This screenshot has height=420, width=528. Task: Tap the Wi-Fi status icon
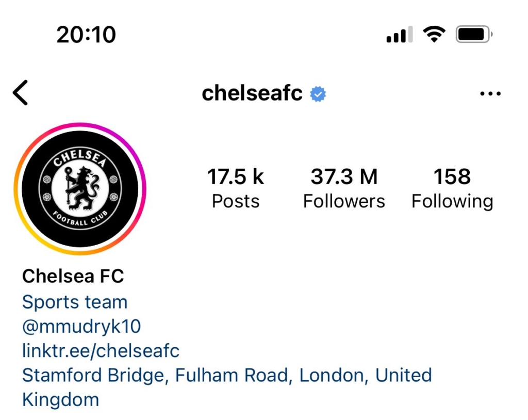click(x=434, y=34)
